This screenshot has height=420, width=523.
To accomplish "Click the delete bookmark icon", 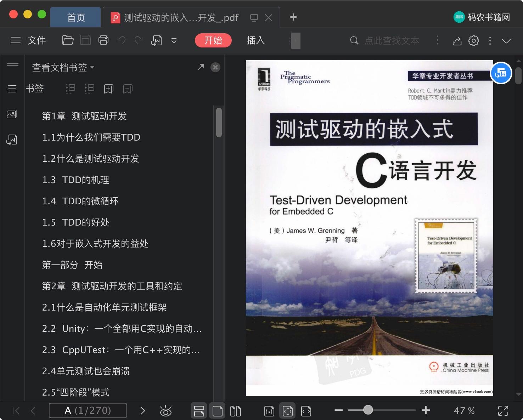I will (x=128, y=89).
